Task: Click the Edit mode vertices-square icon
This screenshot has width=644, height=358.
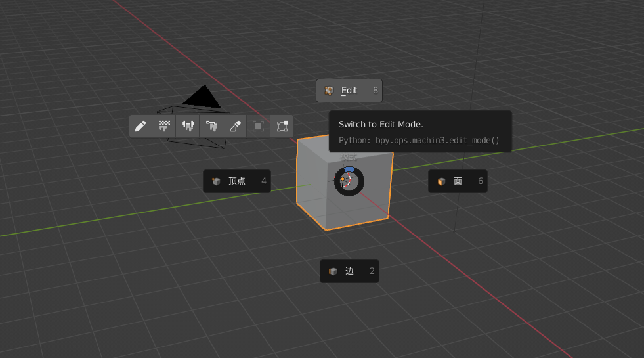Action: point(282,126)
